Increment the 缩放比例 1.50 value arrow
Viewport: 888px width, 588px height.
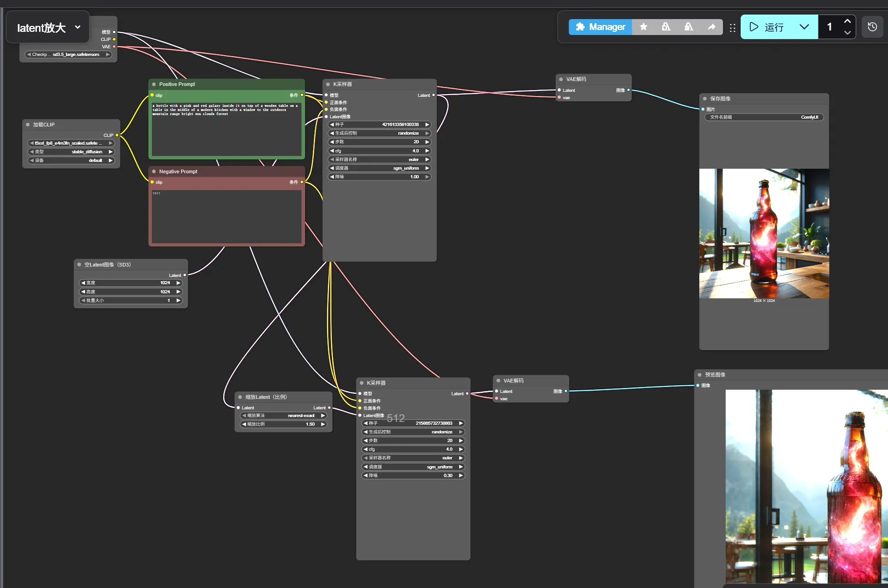pyautogui.click(x=323, y=424)
